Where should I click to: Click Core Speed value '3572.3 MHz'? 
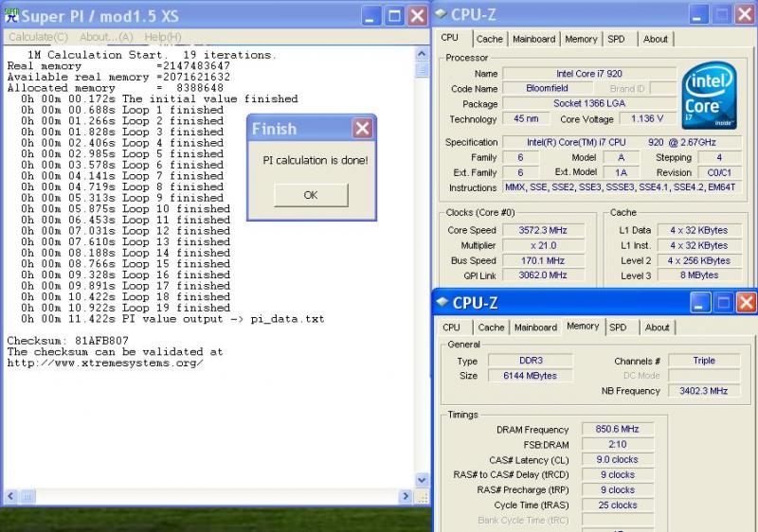pyautogui.click(x=543, y=230)
